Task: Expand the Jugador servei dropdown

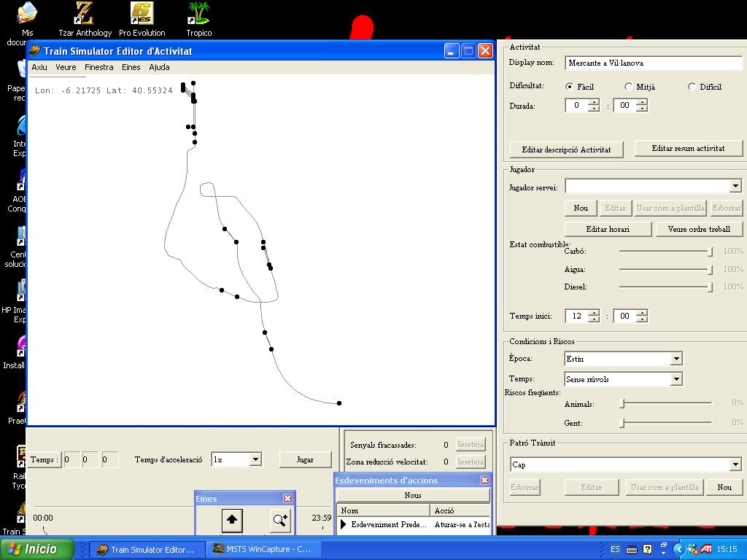Action: click(735, 187)
